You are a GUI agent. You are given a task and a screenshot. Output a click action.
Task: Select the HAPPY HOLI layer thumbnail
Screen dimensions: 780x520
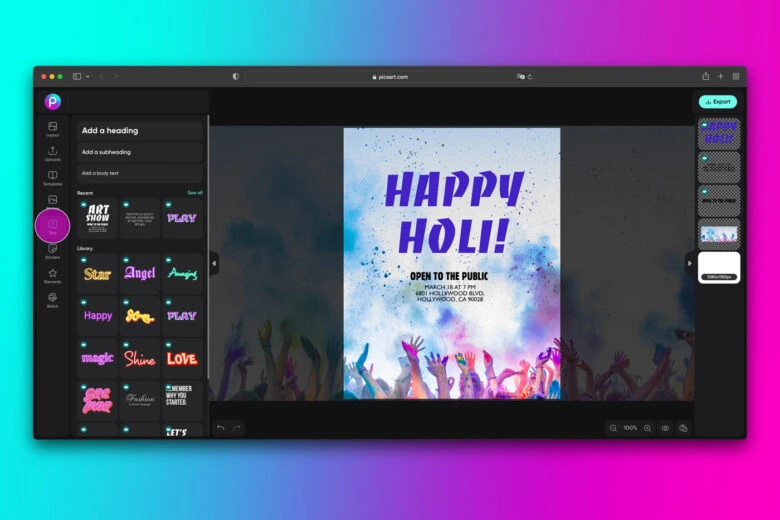pos(718,134)
